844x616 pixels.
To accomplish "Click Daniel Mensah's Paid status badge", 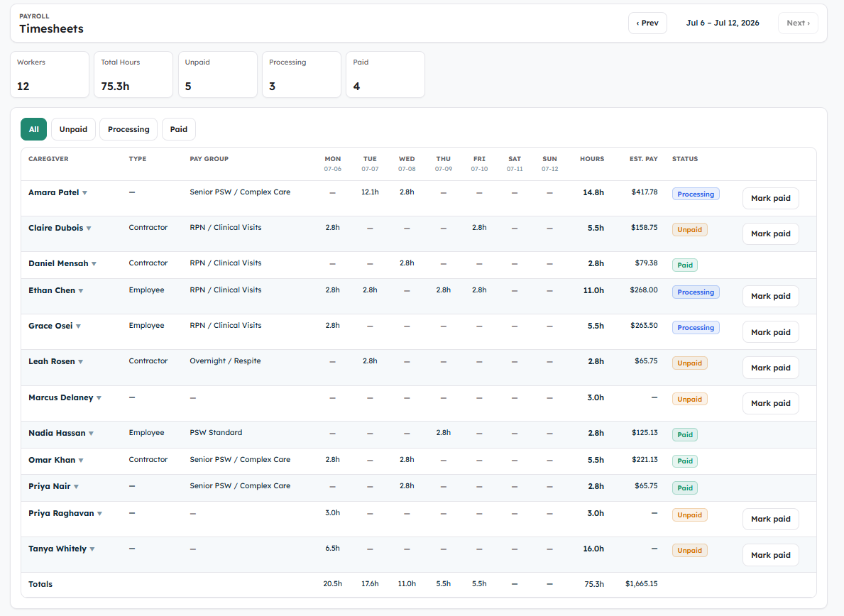I will [x=685, y=265].
